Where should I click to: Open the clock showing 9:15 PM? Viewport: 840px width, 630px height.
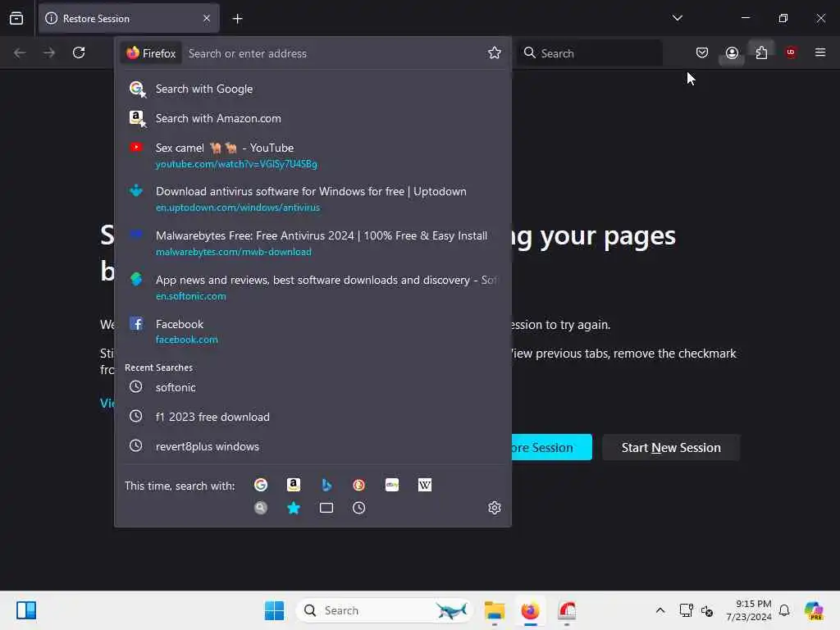tap(748, 610)
